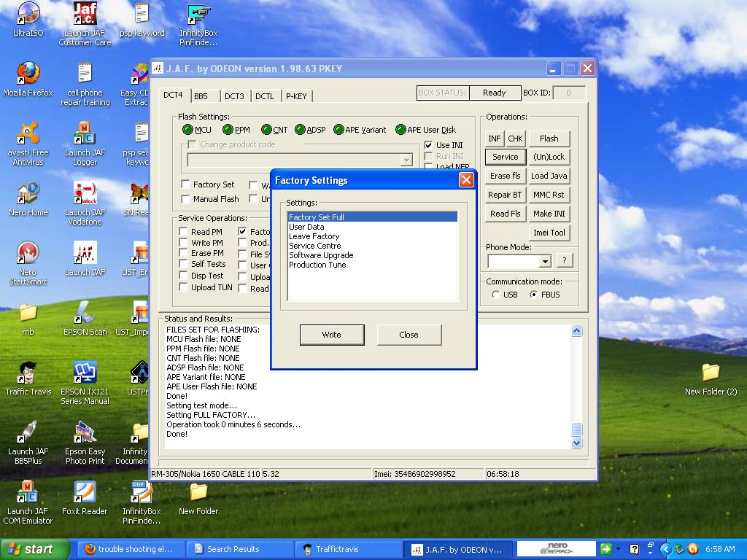The height and width of the screenshot is (560, 747).
Task: Click Write in Factory Settings dialog
Action: (x=332, y=335)
